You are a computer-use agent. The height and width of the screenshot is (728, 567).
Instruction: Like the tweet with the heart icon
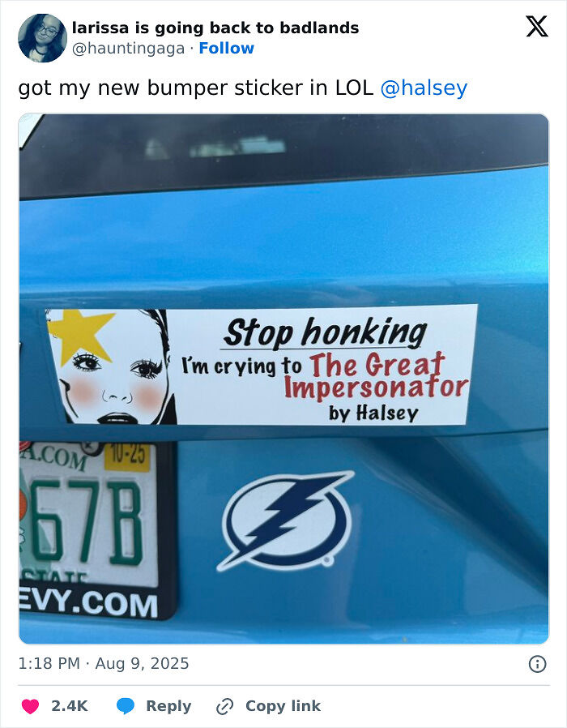click(31, 706)
